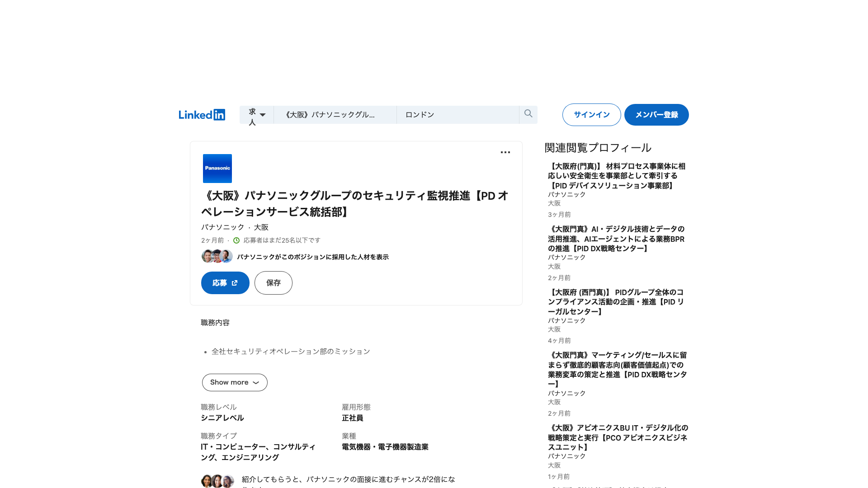This screenshot has width=868, height=488.
Task: Click the 保存 save button
Action: 274,283
